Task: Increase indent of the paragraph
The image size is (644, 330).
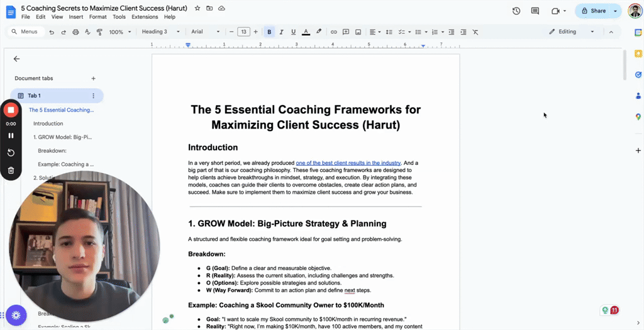Action: [464, 31]
